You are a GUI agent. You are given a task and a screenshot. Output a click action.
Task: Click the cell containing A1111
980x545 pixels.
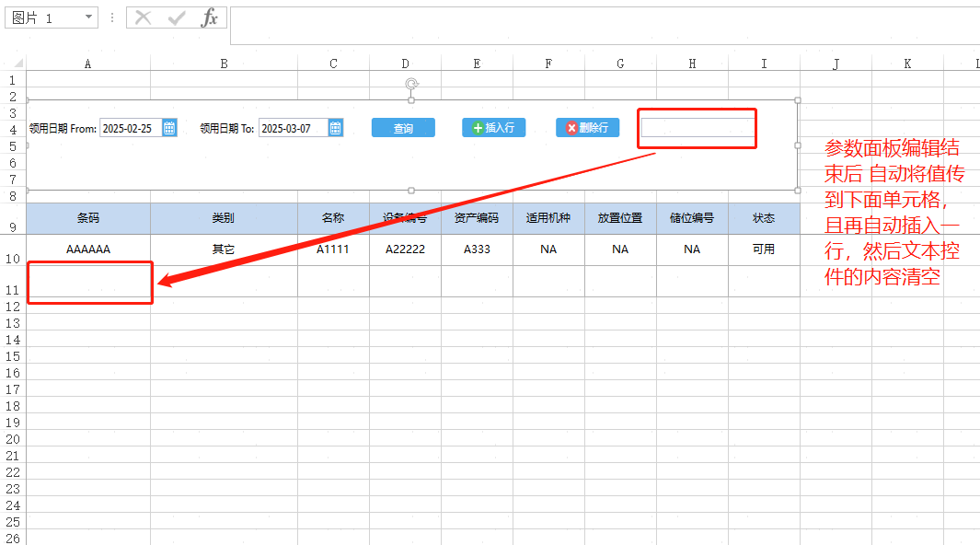(x=333, y=249)
